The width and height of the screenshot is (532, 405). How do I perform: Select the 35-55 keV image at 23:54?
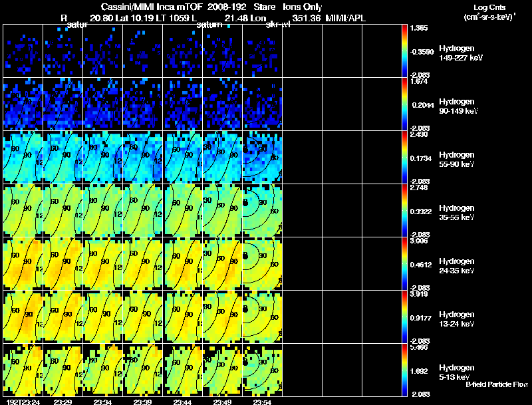263,211
